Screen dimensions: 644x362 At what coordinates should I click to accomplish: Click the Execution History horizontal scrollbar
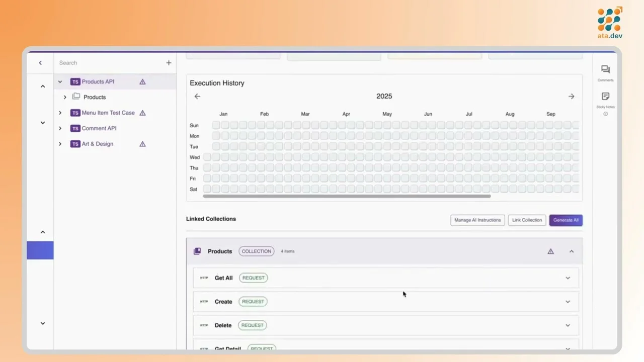(347, 197)
